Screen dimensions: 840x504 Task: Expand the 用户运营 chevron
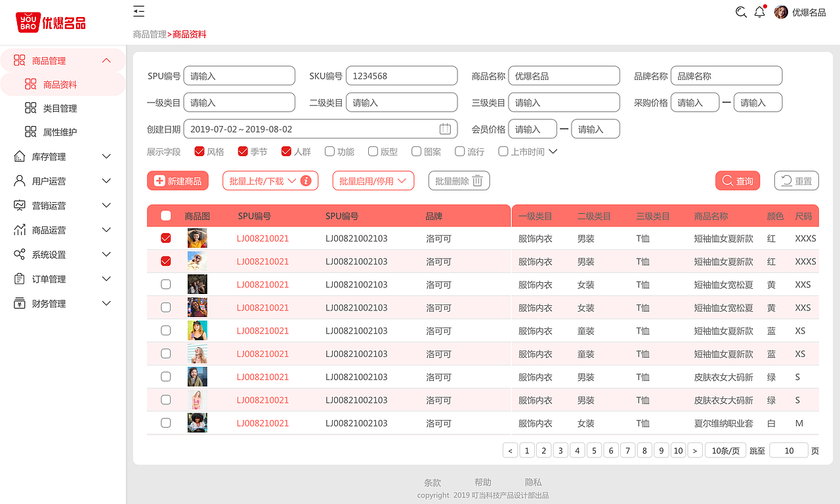pyautogui.click(x=106, y=180)
